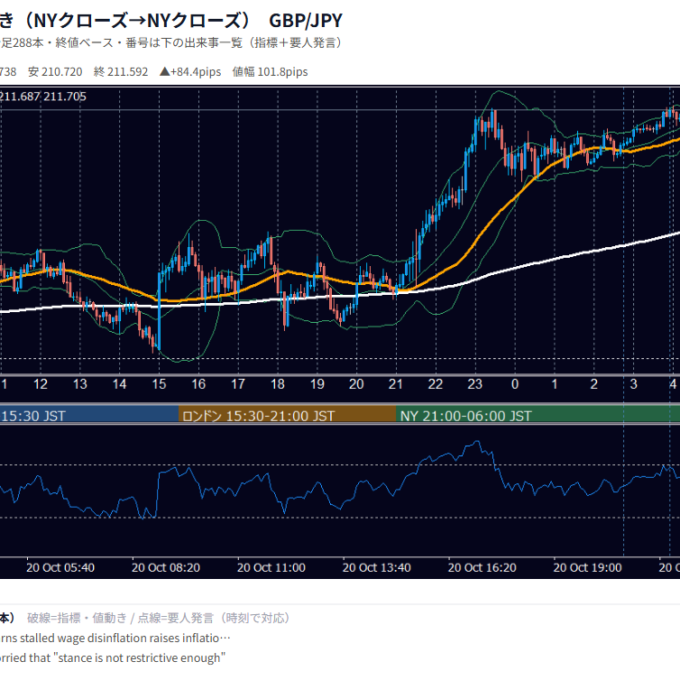Click hour label 12 on chart axis
Viewport: 680px width, 680px height.
(x=40, y=384)
